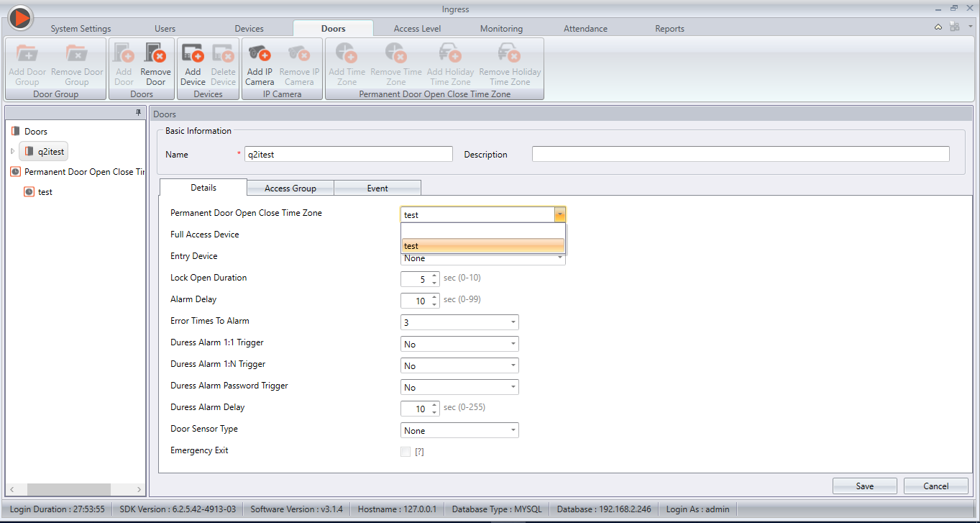Switch to the Devices ribbon tab
This screenshot has height=523, width=980.
click(249, 29)
